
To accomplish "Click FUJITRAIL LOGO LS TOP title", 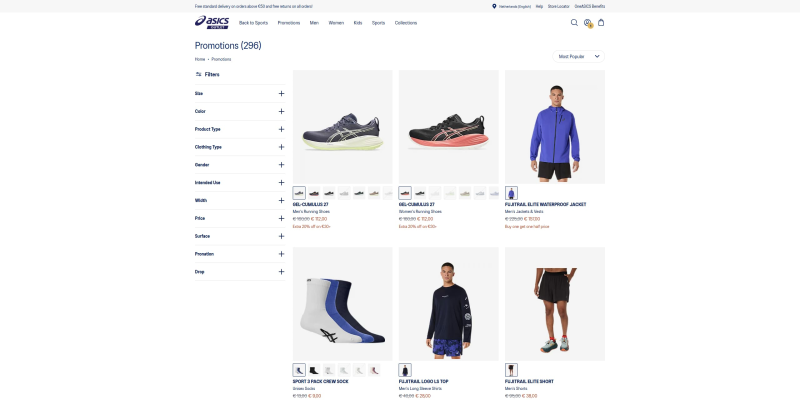I will click(x=425, y=382).
